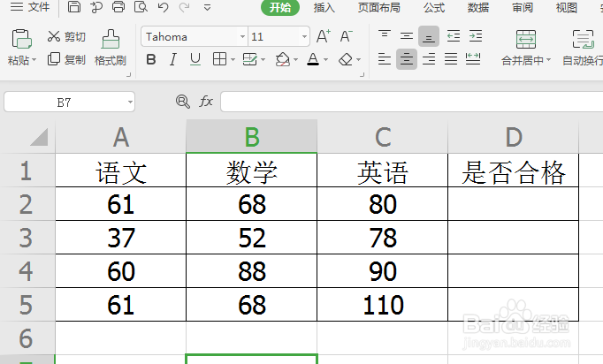The width and height of the screenshot is (603, 364).
Task: Click the 合并居中 merge icon
Action: click(x=526, y=39)
